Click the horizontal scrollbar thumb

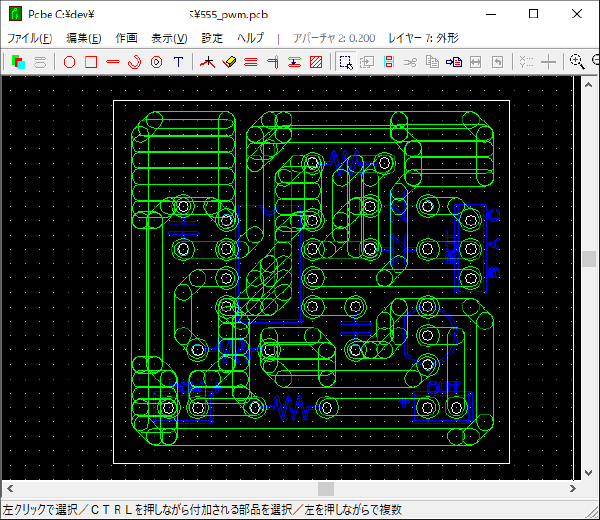click(325, 489)
